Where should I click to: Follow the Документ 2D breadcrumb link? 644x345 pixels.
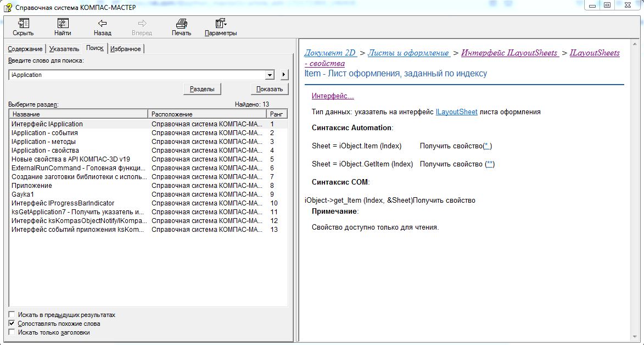[330, 53]
